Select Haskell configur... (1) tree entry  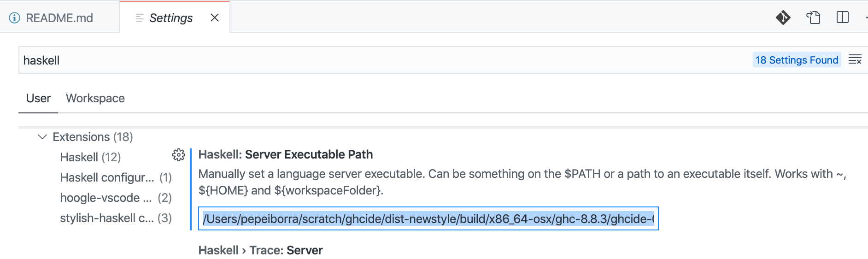click(116, 177)
